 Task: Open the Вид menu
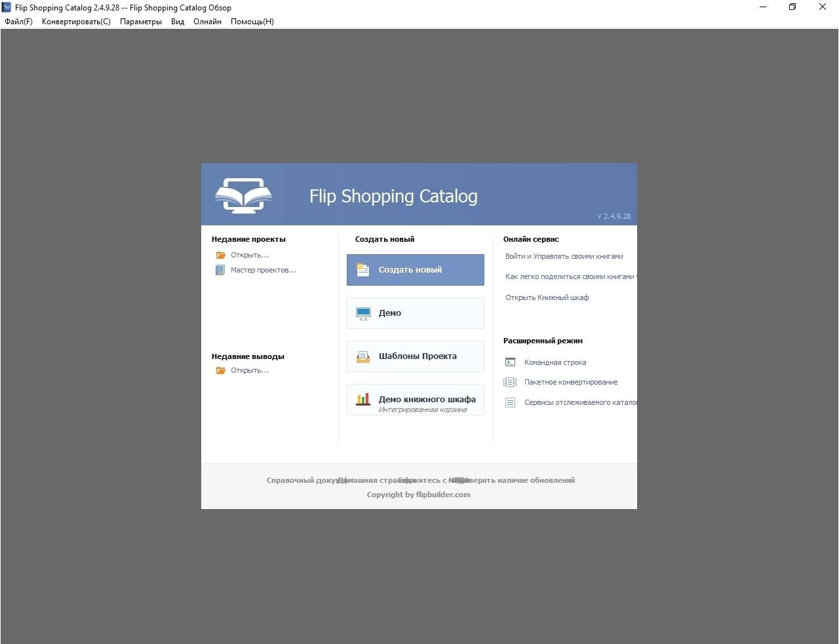[x=178, y=22]
